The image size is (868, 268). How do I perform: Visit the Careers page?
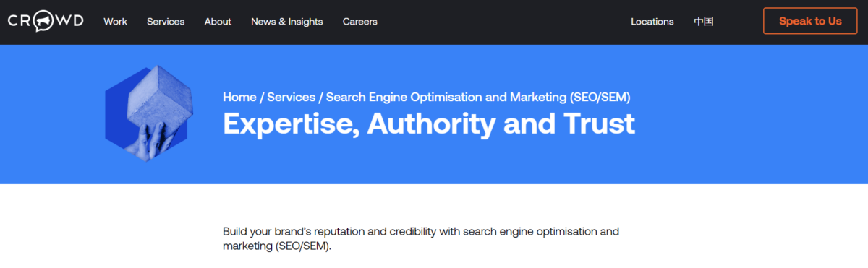coord(360,22)
